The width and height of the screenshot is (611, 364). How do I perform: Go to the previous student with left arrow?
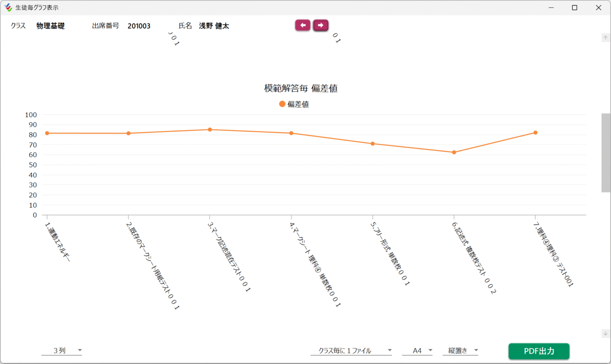[x=302, y=25]
